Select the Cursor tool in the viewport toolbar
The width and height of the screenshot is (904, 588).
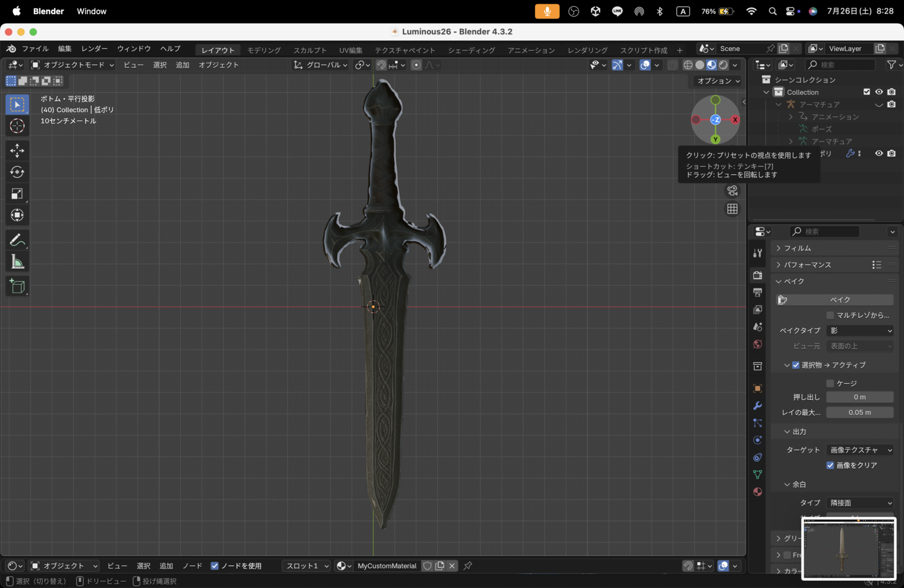(x=17, y=126)
